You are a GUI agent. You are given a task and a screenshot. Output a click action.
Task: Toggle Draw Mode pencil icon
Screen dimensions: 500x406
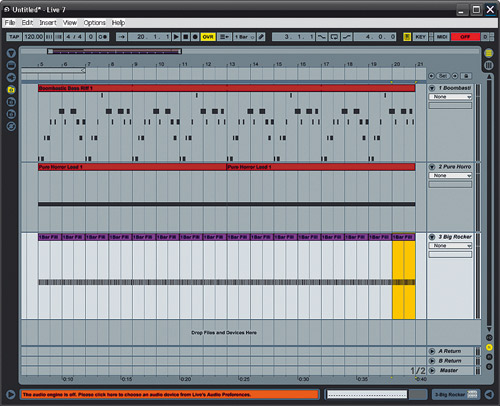coord(261,37)
